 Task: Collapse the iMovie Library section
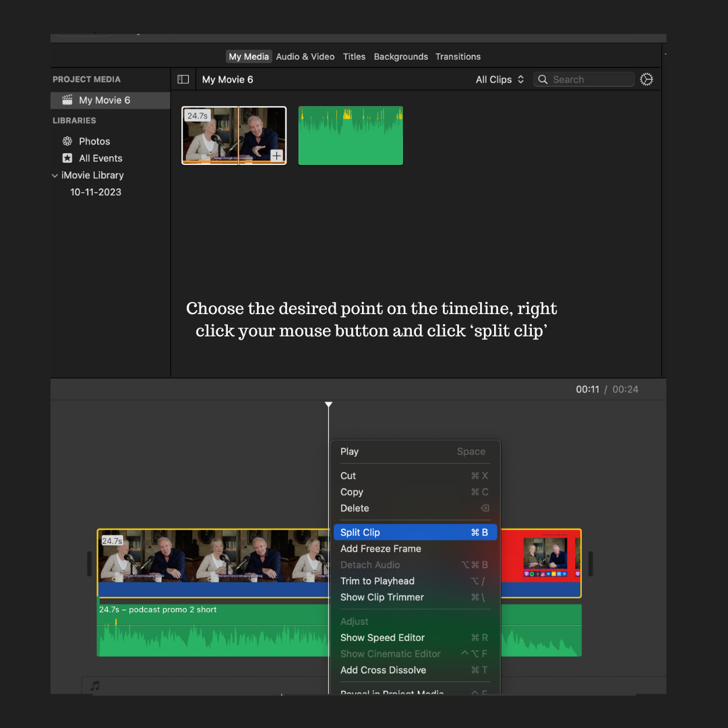(55, 175)
